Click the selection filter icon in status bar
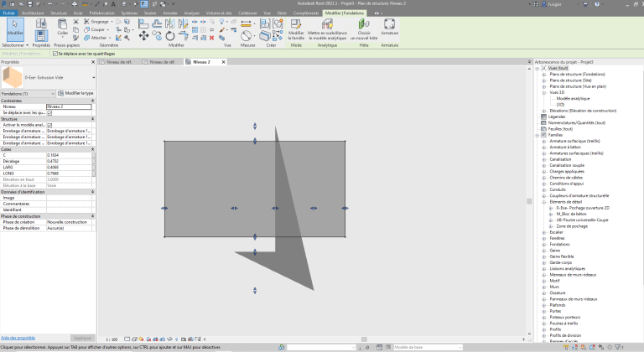 619,347
